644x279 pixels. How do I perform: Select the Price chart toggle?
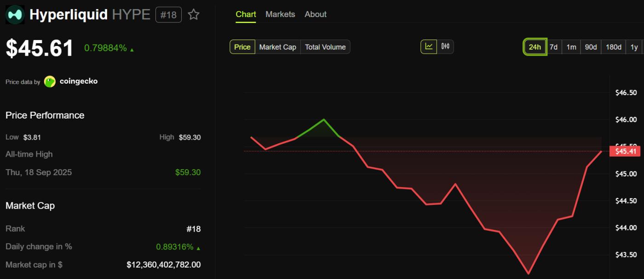pos(242,47)
